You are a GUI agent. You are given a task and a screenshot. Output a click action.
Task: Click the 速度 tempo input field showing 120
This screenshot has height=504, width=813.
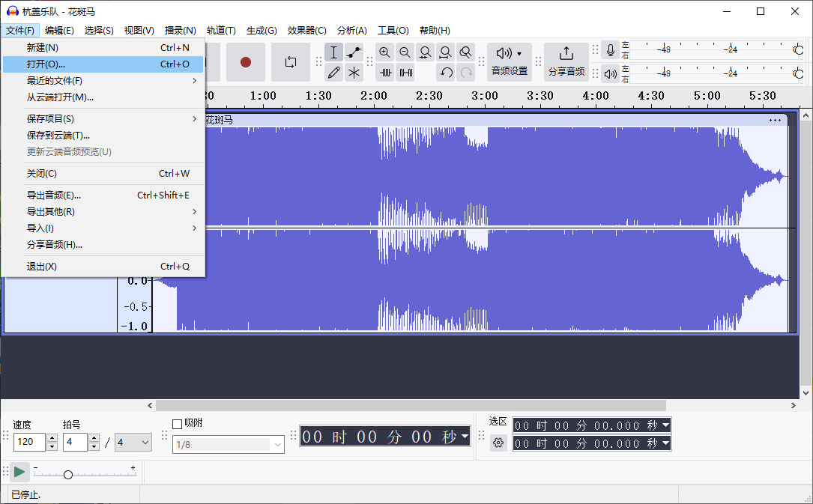31,442
